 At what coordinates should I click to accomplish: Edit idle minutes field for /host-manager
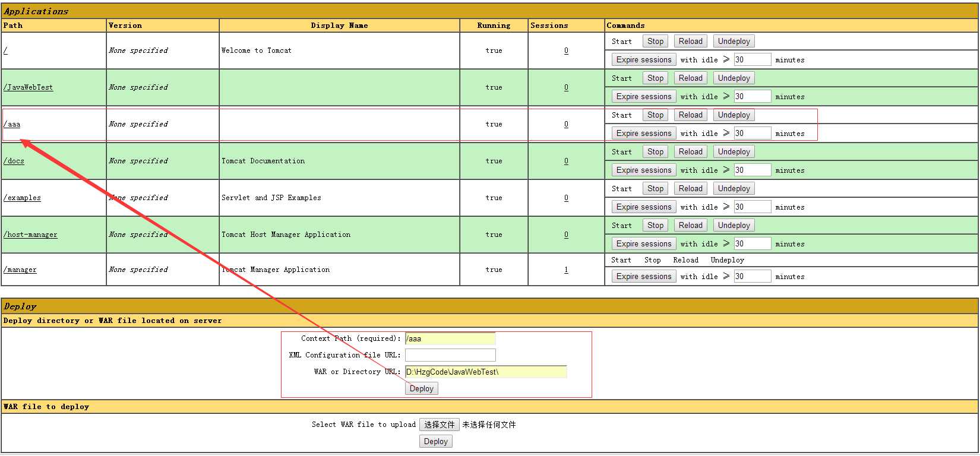point(753,243)
